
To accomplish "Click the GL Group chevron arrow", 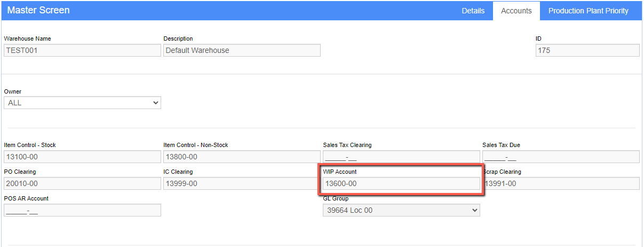I will [x=474, y=210].
